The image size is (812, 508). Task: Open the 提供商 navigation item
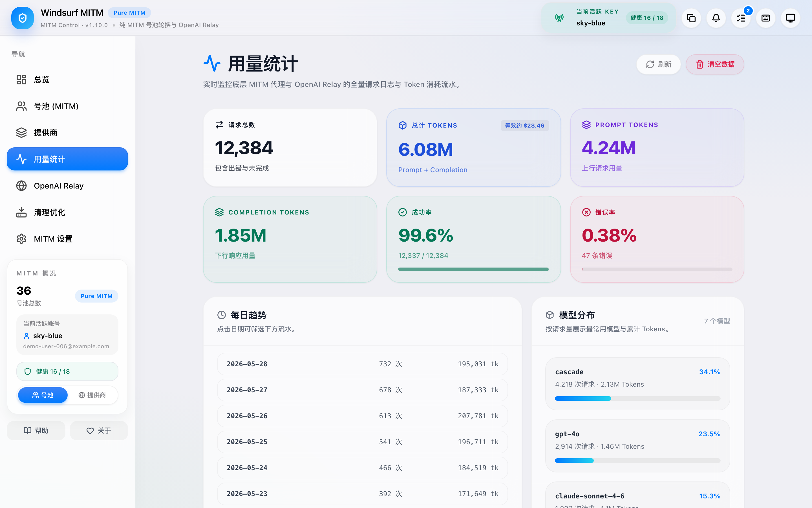67,133
